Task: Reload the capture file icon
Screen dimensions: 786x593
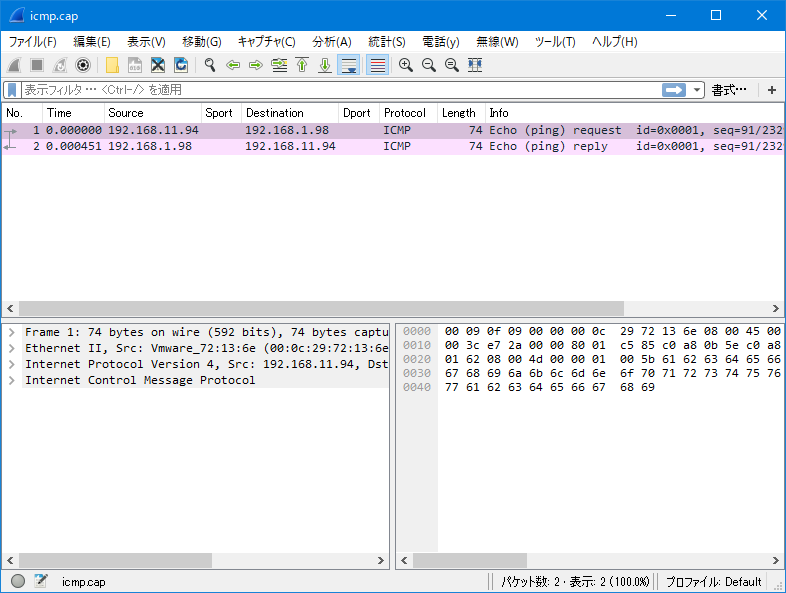Action: coord(181,65)
